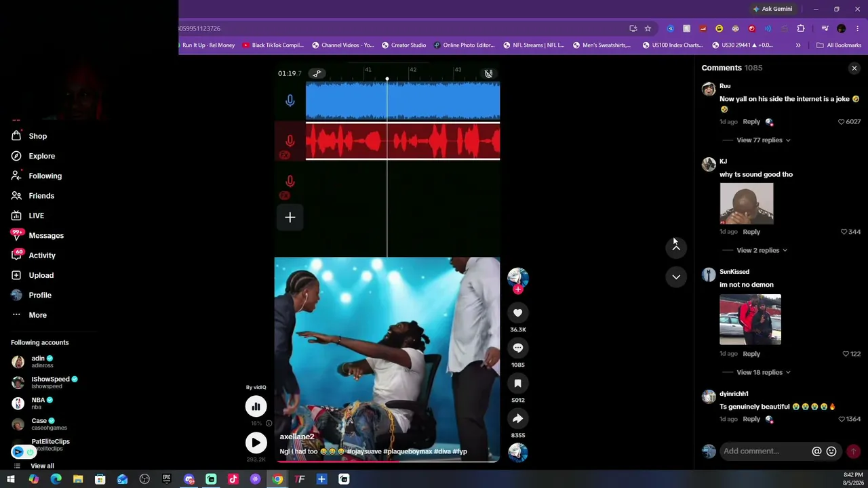The width and height of the screenshot is (868, 488).
Task: Open Creator Studio bookmark
Action: pos(403,45)
